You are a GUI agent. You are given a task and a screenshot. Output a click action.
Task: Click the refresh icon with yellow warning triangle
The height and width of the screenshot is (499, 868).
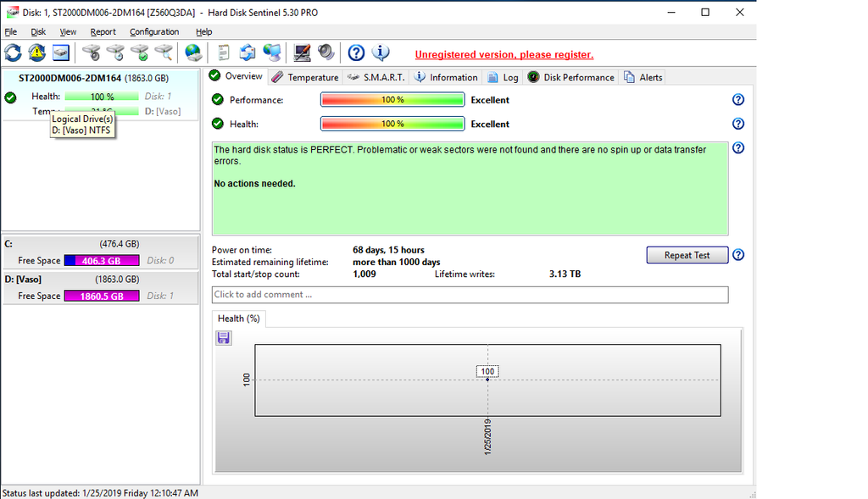coord(37,53)
